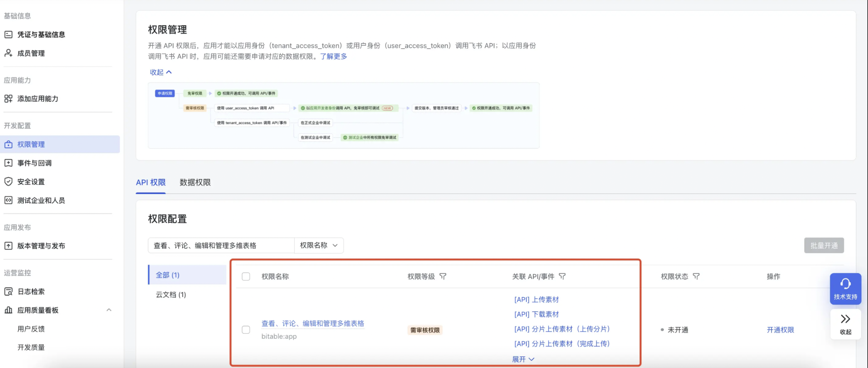868x368 pixels.
Task: Open the 了解更多 link
Action: pyautogui.click(x=333, y=56)
